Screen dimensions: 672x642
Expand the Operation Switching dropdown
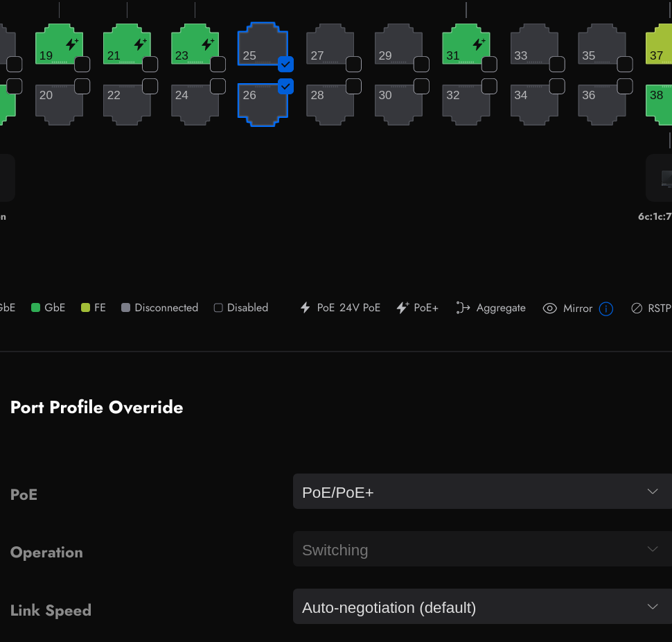[482, 549]
